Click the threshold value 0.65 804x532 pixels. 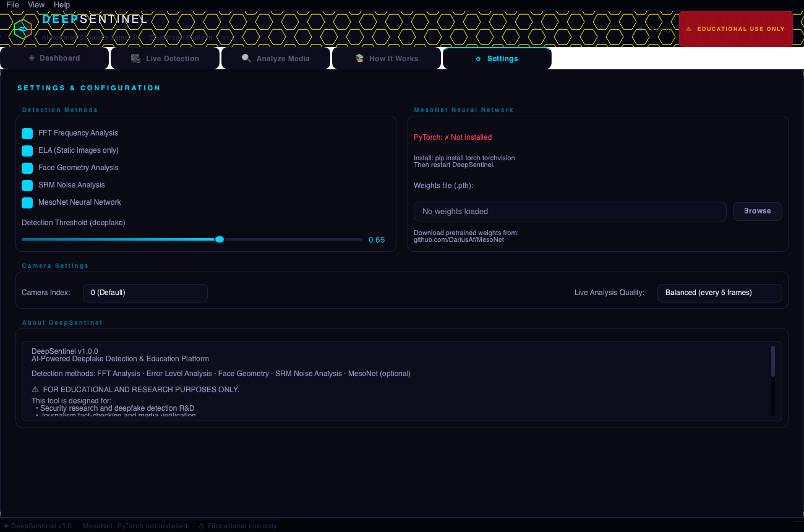tap(377, 240)
